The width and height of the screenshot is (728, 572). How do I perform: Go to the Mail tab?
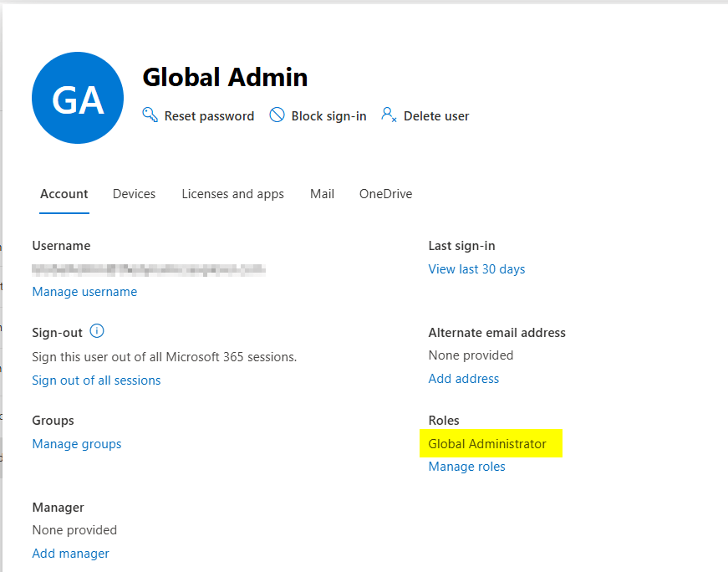coord(322,194)
